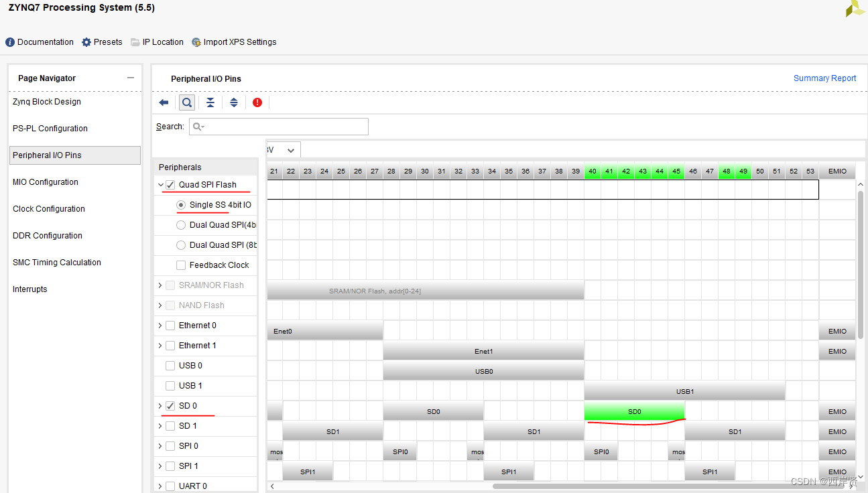Screen dimensions: 868x493
Task: Enable the Ethernet 1 checkbox
Action: (170, 346)
